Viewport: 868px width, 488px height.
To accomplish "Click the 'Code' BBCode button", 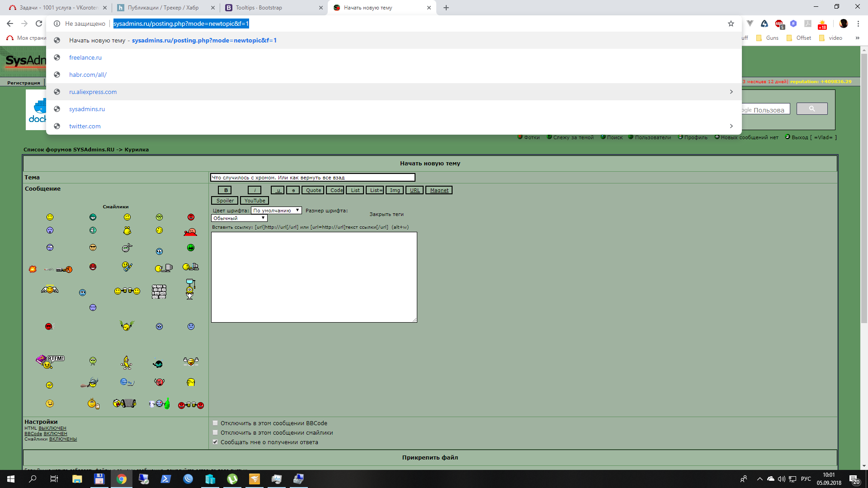I will (335, 190).
